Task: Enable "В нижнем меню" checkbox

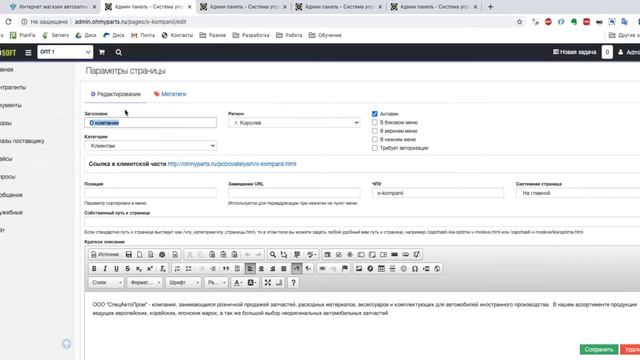Action: (375, 140)
